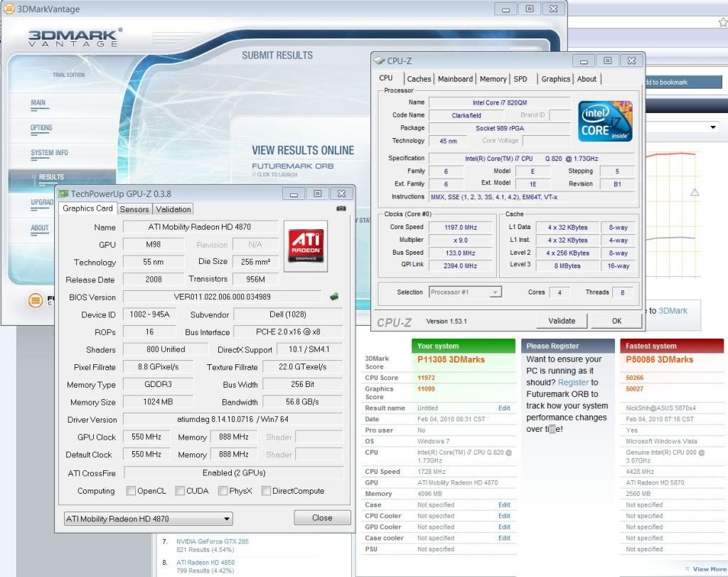Toggle the OpenCL checkbox
Screen dimensions: 728x577
click(x=131, y=491)
